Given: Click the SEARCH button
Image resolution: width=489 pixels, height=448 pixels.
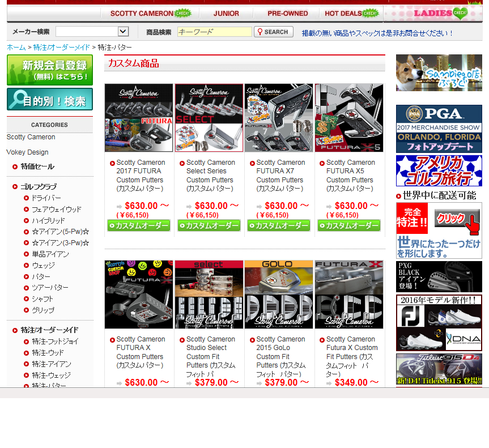Looking at the screenshot, I should (274, 32).
